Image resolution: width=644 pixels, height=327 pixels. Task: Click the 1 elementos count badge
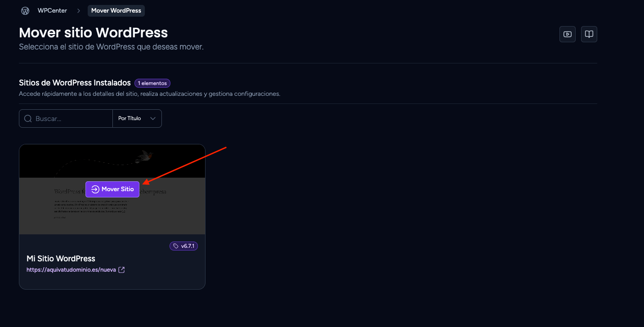152,83
